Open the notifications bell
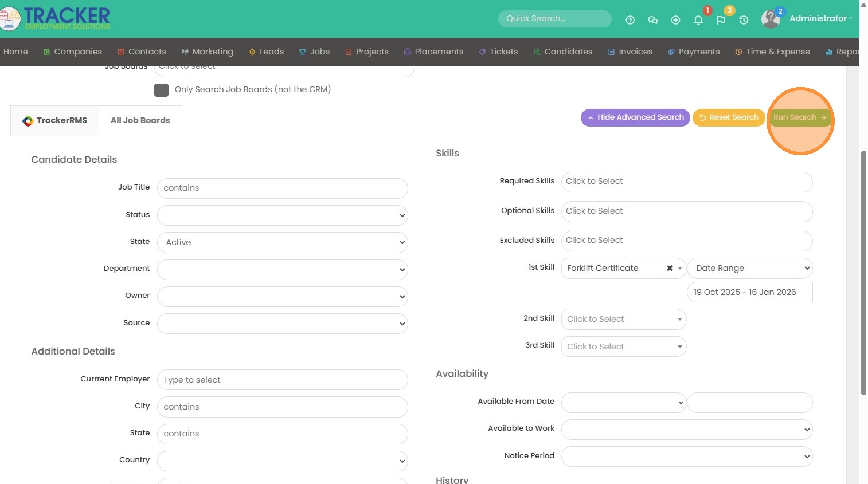Viewport: 868px width, 484px height. pyautogui.click(x=698, y=20)
